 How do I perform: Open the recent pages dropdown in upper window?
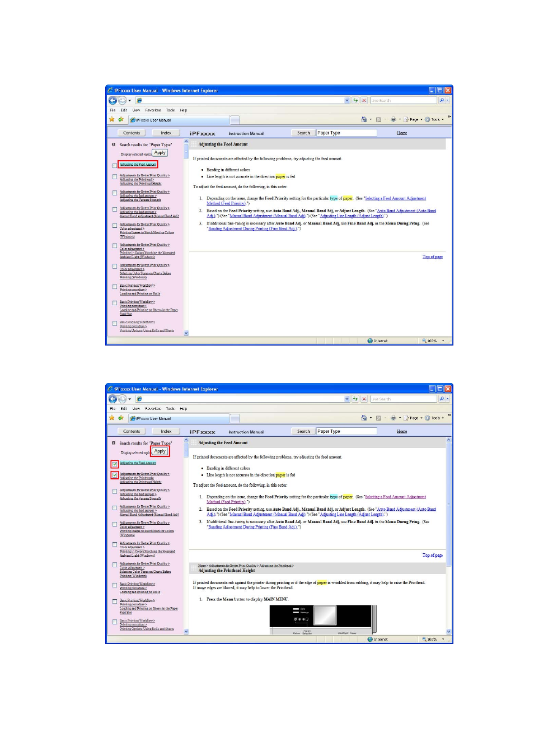click(x=129, y=101)
